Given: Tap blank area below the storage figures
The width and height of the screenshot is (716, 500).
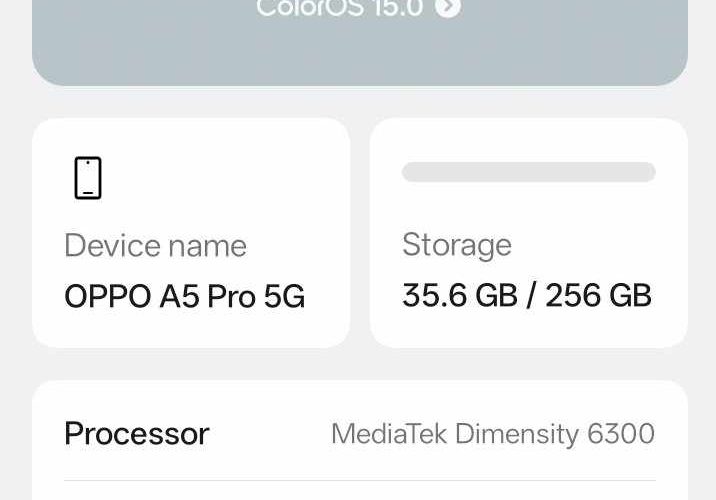Looking at the screenshot, I should pos(528,330).
